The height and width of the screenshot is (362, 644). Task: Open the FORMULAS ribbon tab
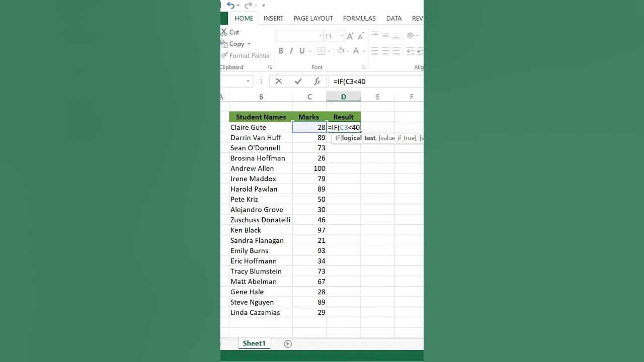(x=359, y=18)
